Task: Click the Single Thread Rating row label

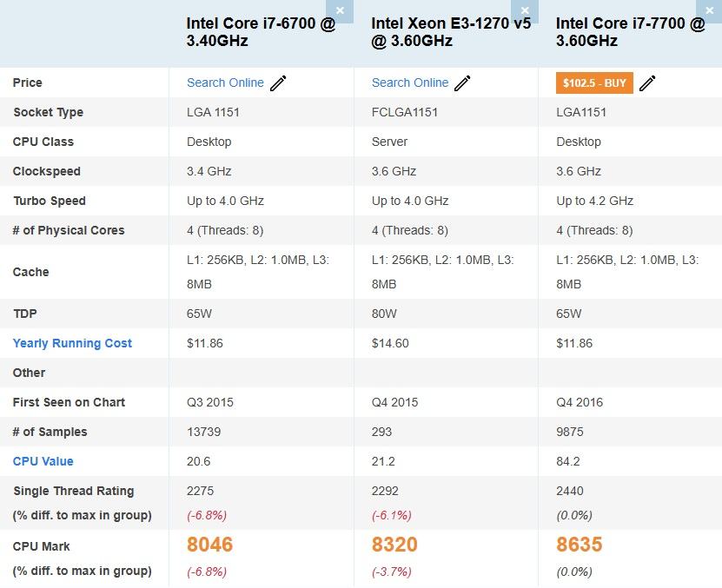Action: 73,491
